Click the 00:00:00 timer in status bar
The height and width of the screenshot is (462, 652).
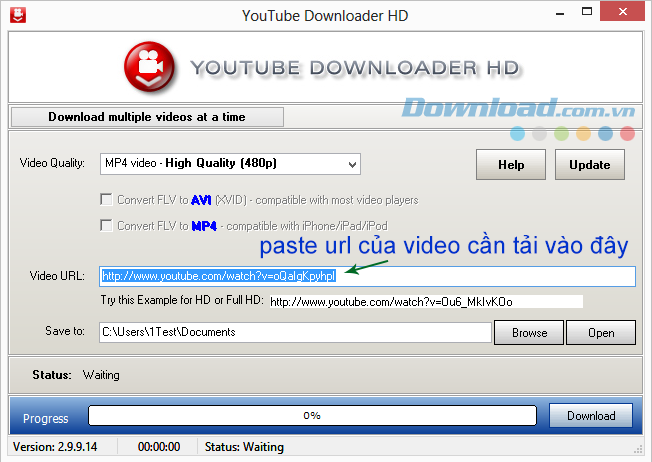point(159,447)
